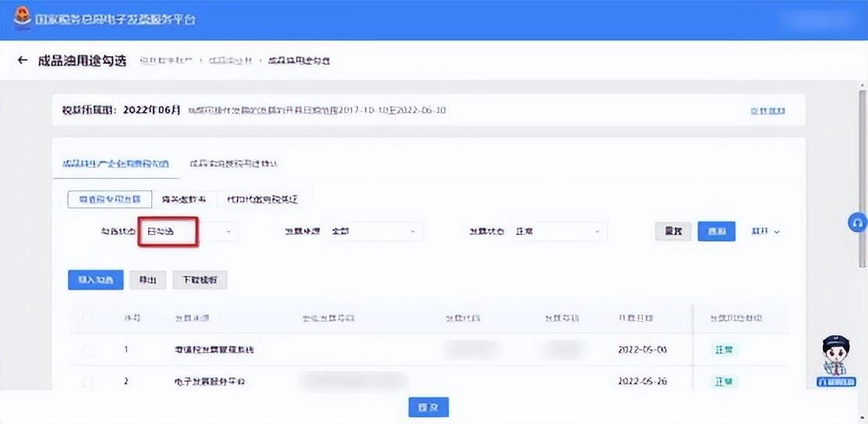This screenshot has width=868, height=424.
Task: Click the first breadcrumb link
Action: [x=166, y=60]
